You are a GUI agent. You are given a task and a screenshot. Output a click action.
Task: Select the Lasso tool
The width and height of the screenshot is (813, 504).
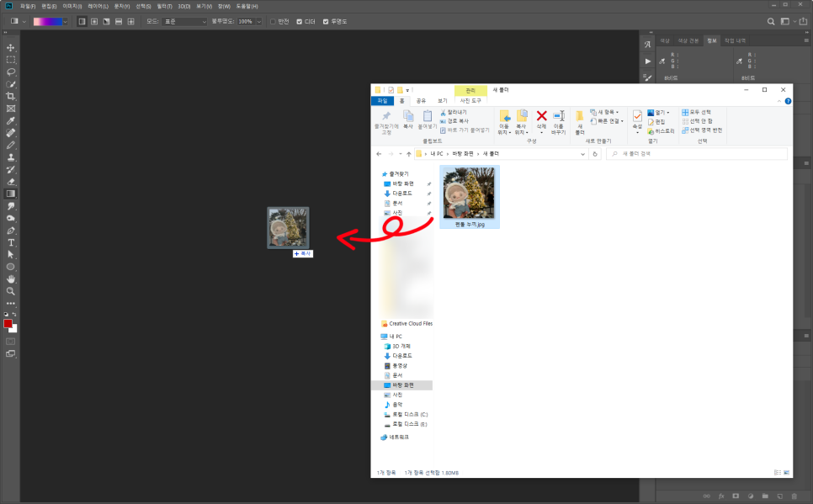point(11,72)
